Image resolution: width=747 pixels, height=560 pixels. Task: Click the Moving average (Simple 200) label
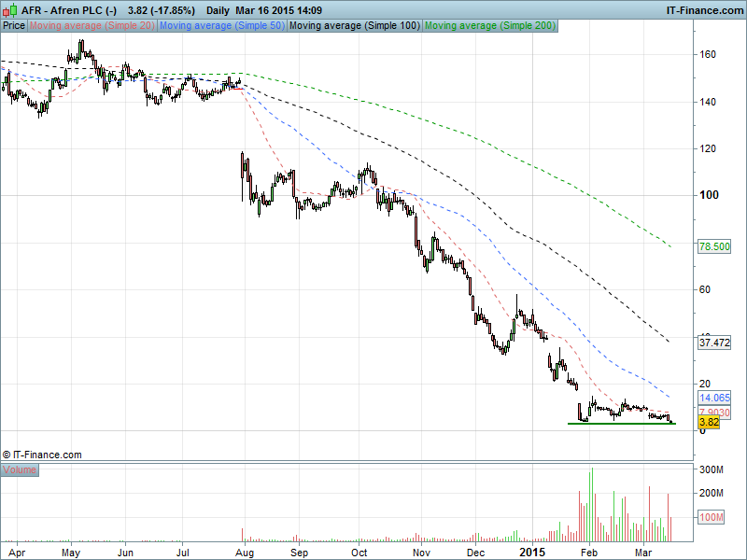tap(490, 26)
